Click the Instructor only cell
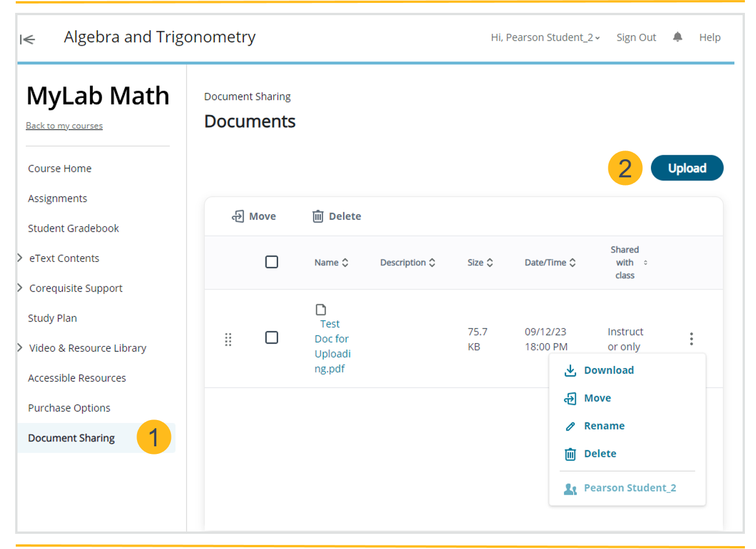Viewport: 756px width, 549px height. tap(625, 339)
